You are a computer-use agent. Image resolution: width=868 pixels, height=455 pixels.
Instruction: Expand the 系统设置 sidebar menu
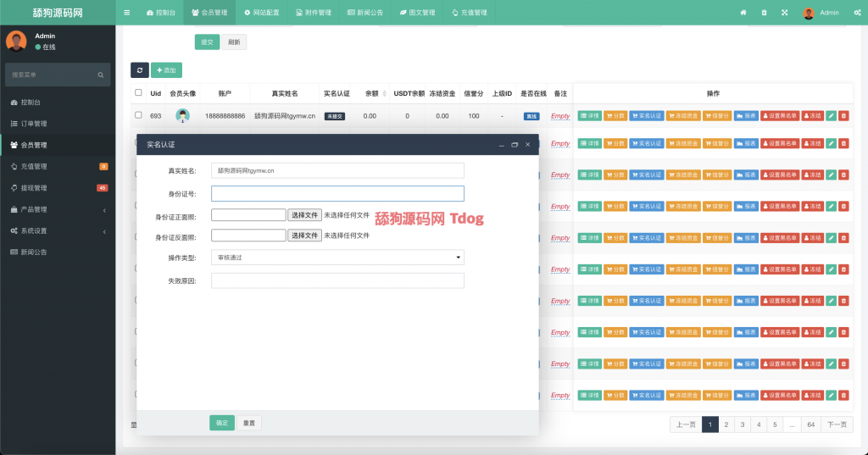pyautogui.click(x=57, y=230)
